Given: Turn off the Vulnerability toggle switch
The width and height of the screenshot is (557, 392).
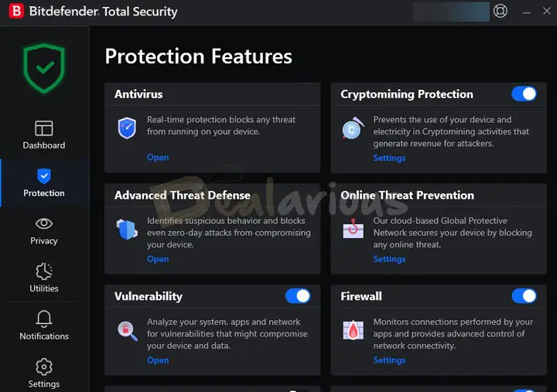Looking at the screenshot, I should click(298, 296).
